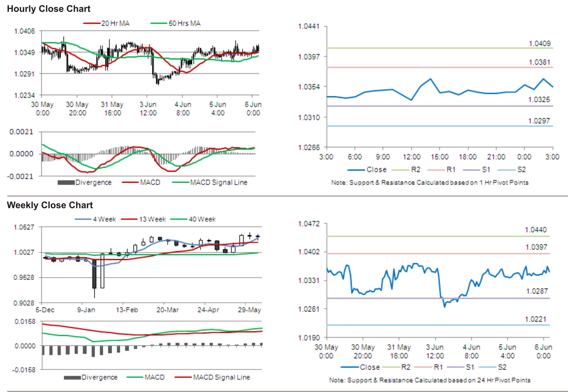Click the 1.0472 y-axis value
The width and height of the screenshot is (568, 392).
(x=309, y=224)
